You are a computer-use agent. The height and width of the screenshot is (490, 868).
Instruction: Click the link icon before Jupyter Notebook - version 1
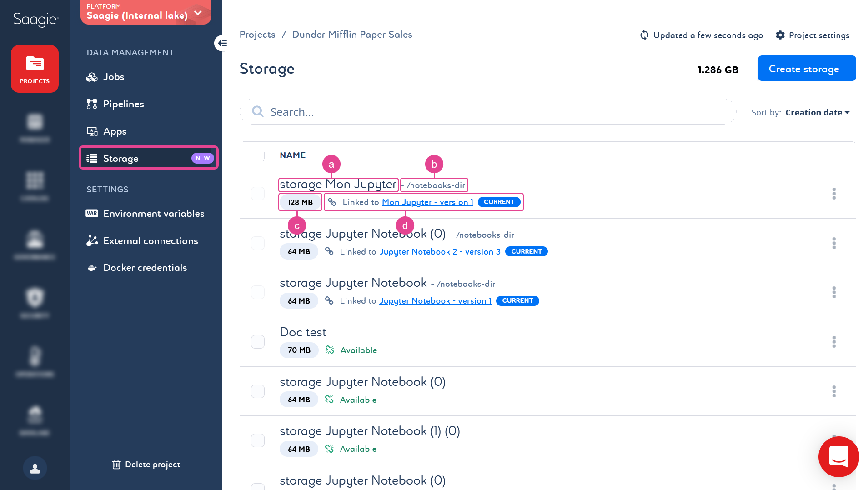[x=329, y=300]
